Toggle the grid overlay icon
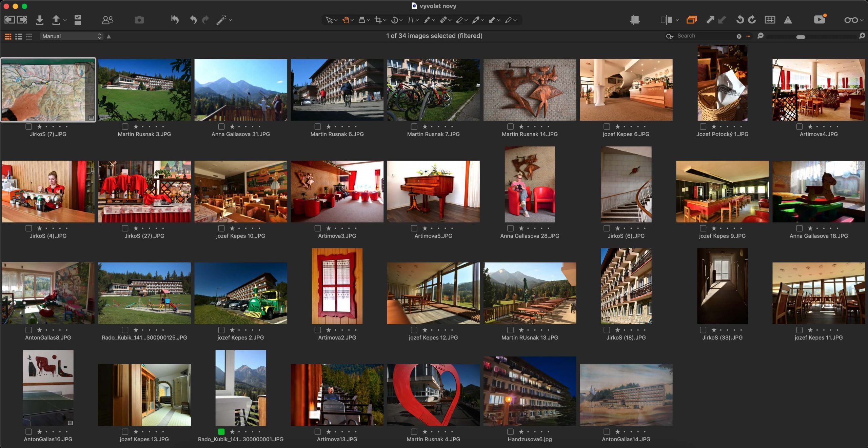The image size is (868, 448). tap(770, 20)
